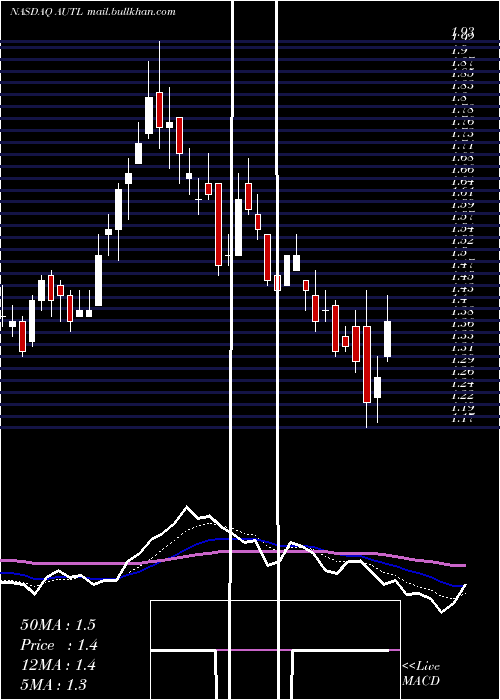The image size is (500, 700).
Task: Click the 1.52 price axis label
Action: [463, 241]
